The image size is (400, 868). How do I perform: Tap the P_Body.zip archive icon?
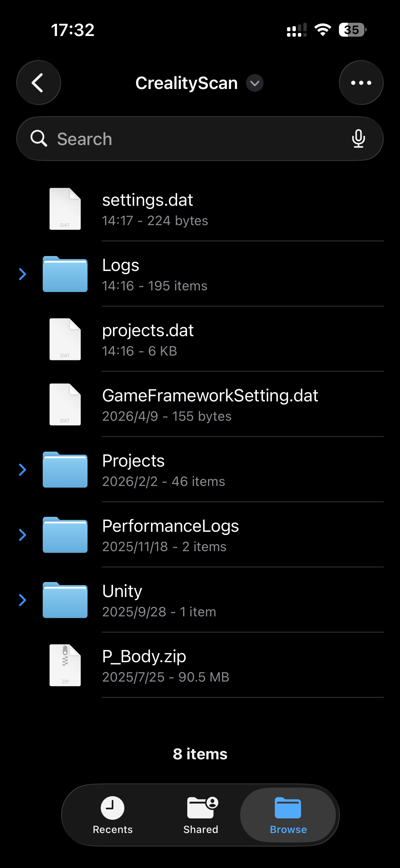pos(65,665)
